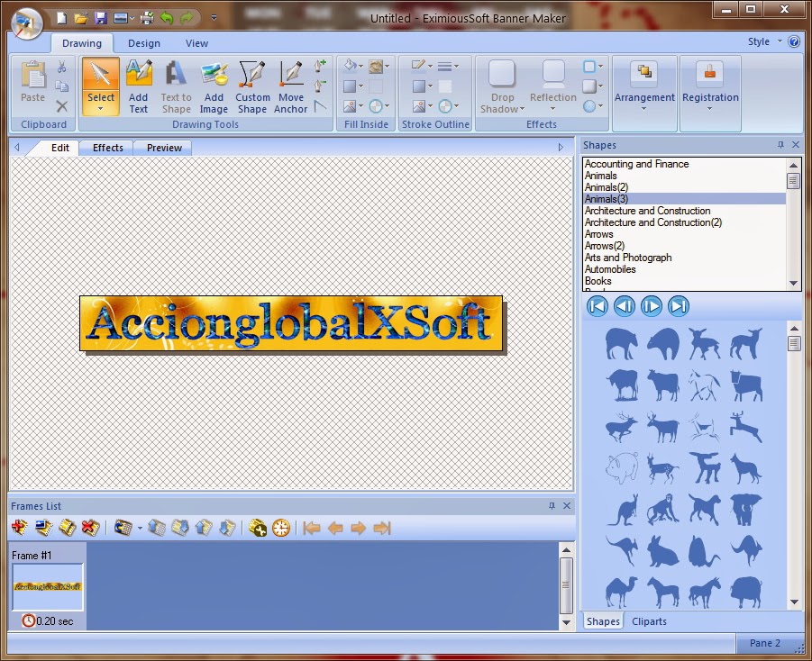The height and width of the screenshot is (661, 812).
Task: Click the Redo green arrow icon
Action: (187, 18)
